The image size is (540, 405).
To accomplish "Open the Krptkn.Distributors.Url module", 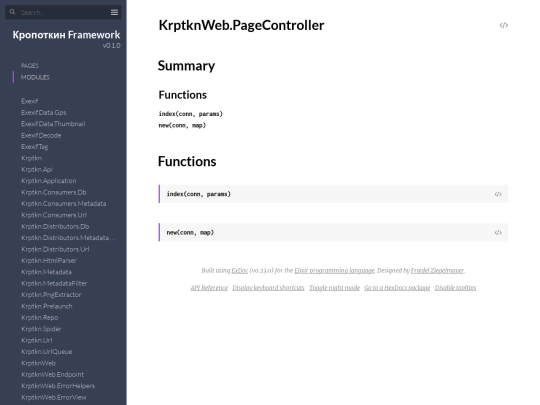I will pos(55,249).
